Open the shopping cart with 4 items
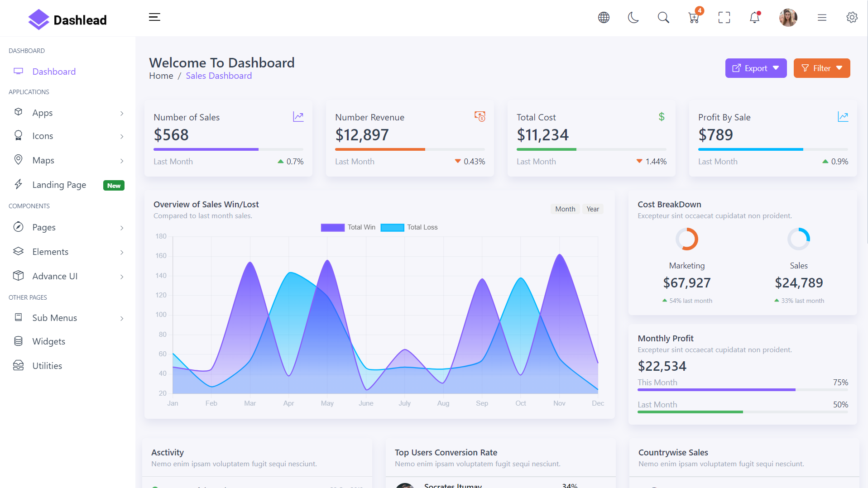The image size is (868, 488). (x=694, y=17)
